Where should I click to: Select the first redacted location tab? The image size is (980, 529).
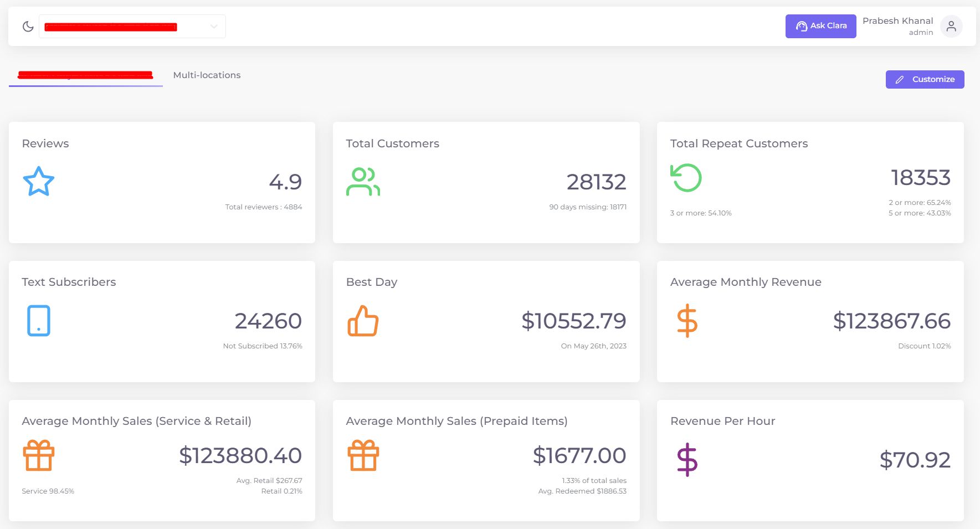click(85, 75)
